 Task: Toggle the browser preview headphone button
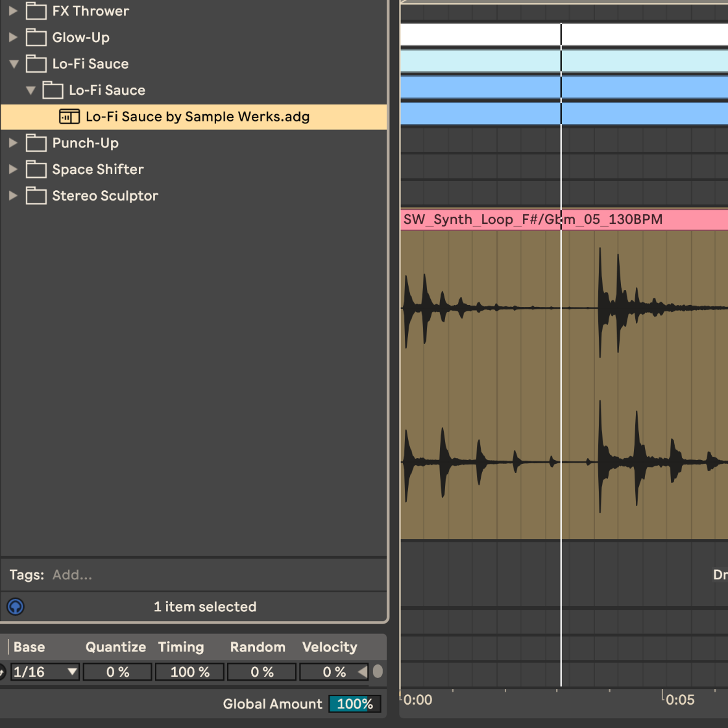16,607
